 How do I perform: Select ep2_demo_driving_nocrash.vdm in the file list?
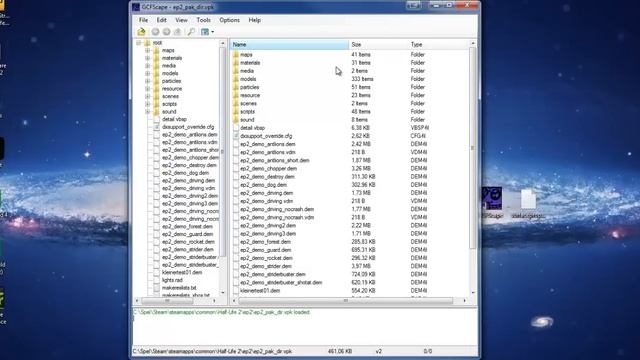tap(277, 218)
